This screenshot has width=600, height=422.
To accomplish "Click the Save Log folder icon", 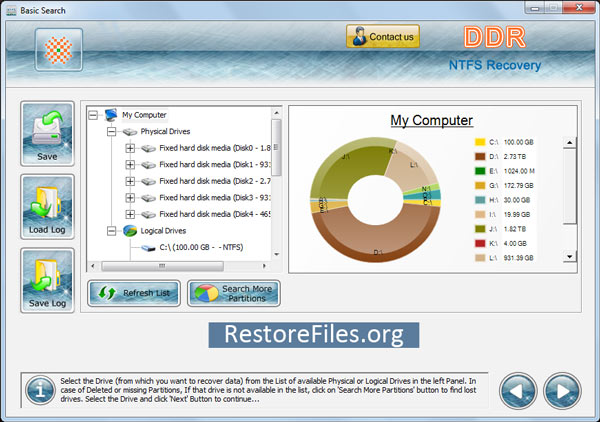I will 47,280.
